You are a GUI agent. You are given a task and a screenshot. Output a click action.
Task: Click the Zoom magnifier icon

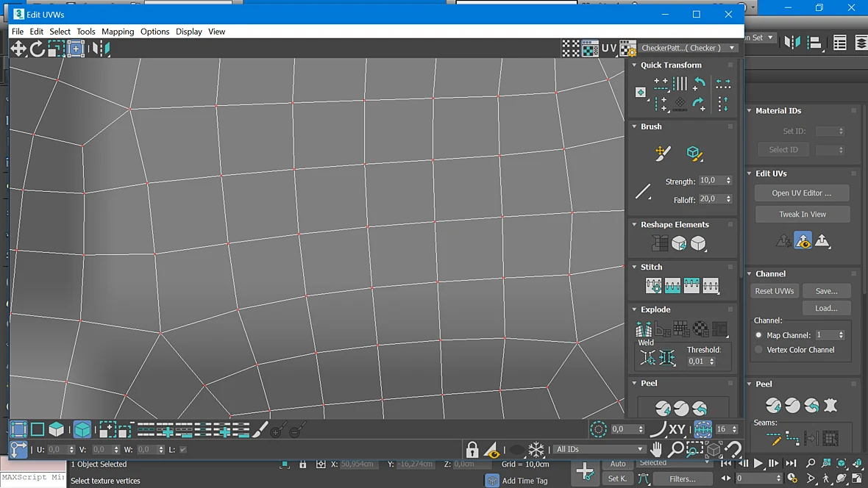coord(675,449)
